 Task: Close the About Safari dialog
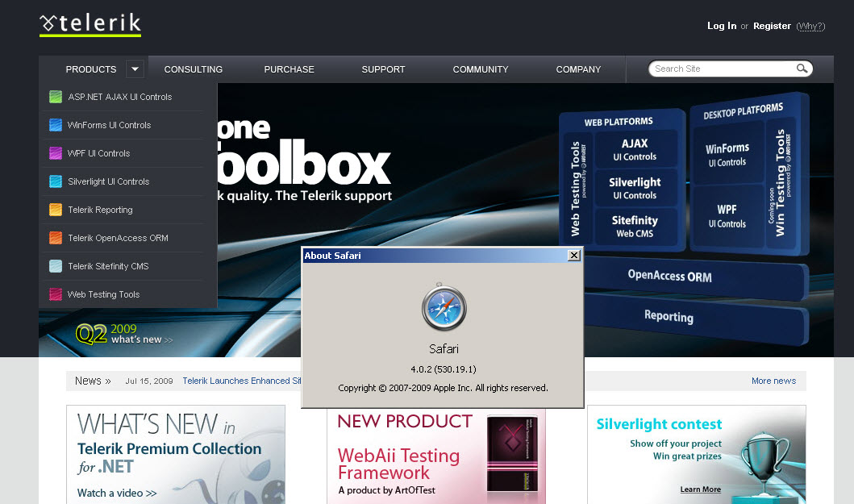coord(574,256)
